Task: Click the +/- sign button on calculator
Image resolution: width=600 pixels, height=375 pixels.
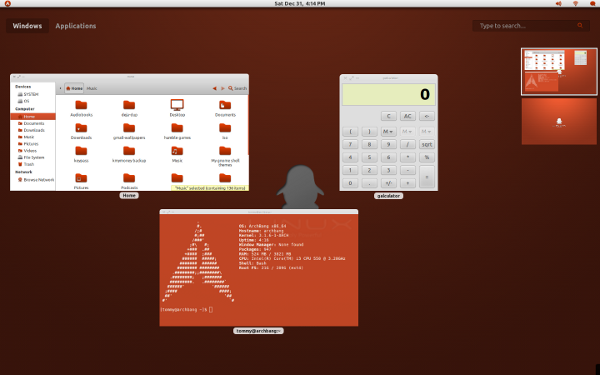Action: [388, 183]
